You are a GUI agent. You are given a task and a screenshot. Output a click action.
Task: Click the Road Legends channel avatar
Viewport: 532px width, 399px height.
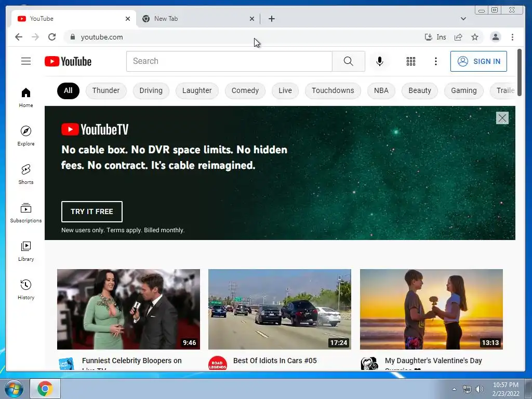tap(218, 364)
